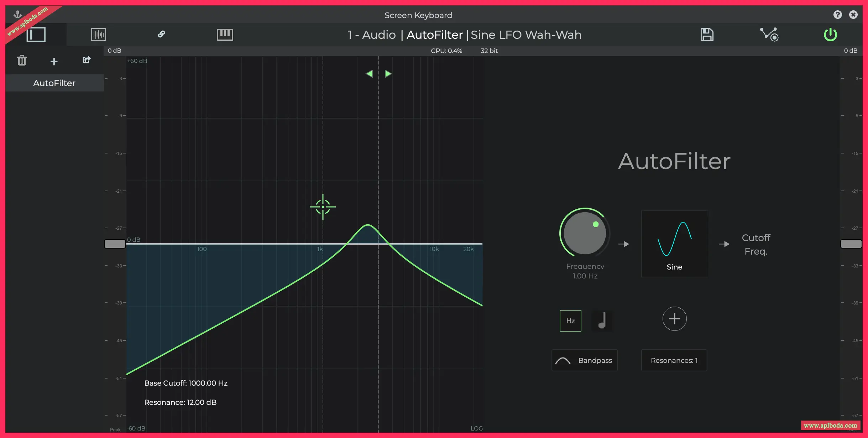Open the waveform analyzer icon

tap(98, 35)
